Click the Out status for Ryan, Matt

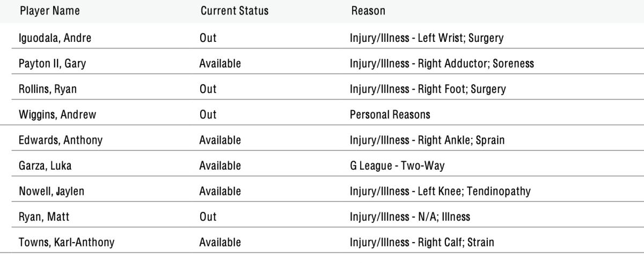coord(208,216)
